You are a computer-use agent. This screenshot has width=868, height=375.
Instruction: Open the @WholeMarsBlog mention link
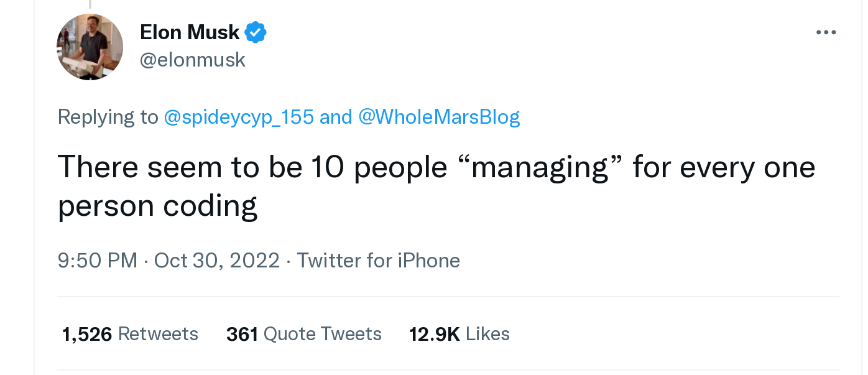pyautogui.click(x=439, y=117)
